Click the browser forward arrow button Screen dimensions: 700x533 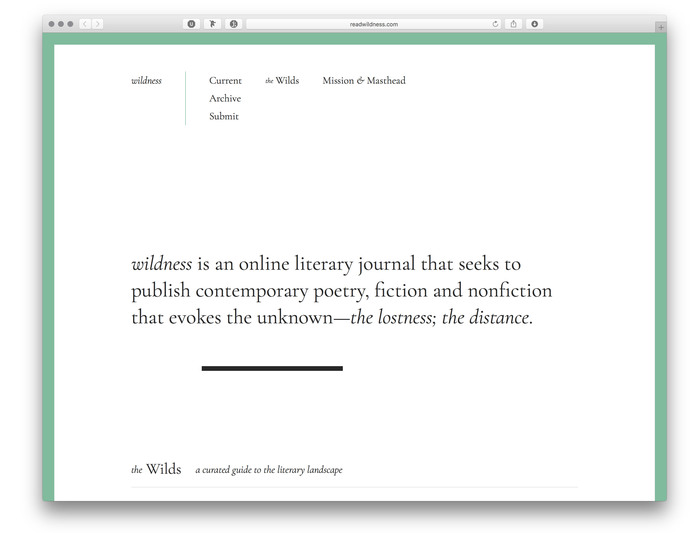pos(97,24)
